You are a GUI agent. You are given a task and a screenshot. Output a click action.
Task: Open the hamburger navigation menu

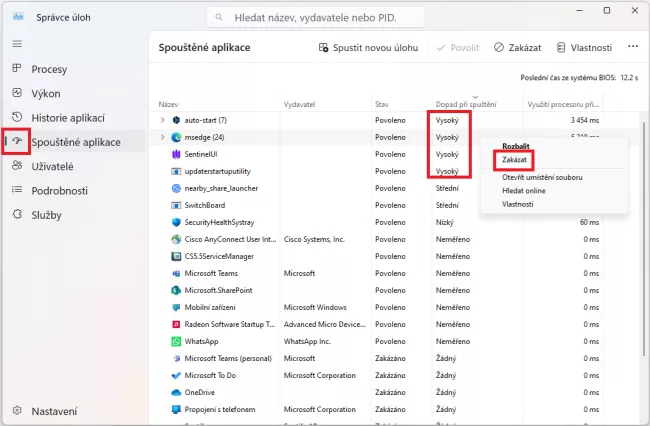16,44
